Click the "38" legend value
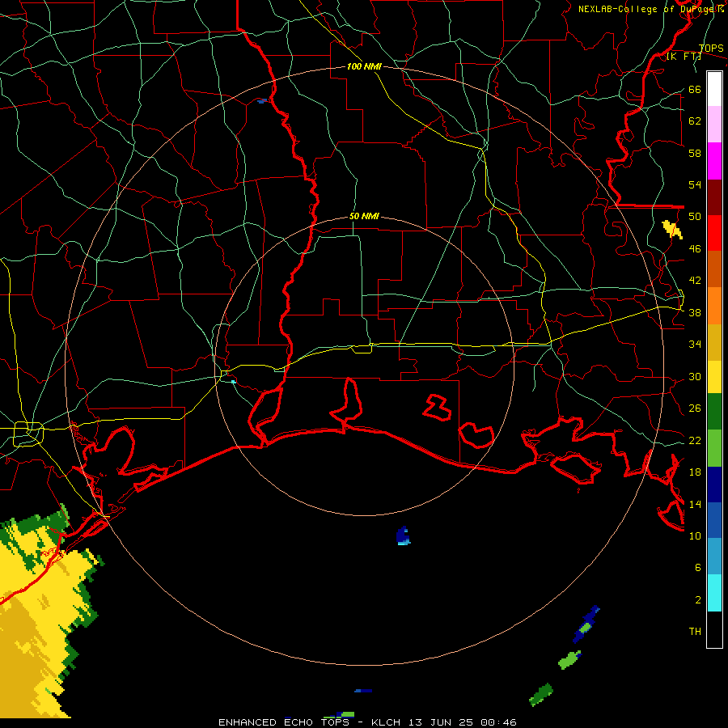Viewport: 728px width, 728px height. point(695,312)
